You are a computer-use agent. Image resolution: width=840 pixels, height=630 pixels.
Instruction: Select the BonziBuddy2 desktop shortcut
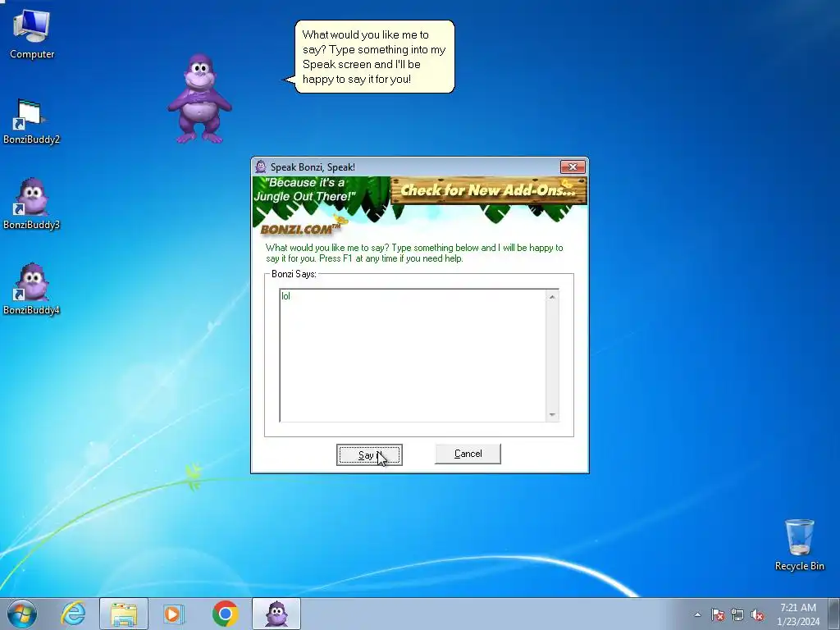click(31, 121)
